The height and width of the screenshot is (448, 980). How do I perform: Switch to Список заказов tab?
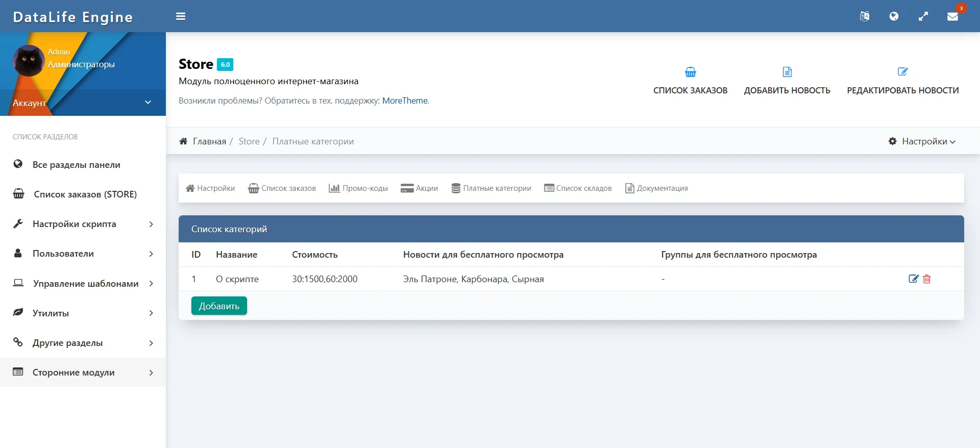pos(282,188)
